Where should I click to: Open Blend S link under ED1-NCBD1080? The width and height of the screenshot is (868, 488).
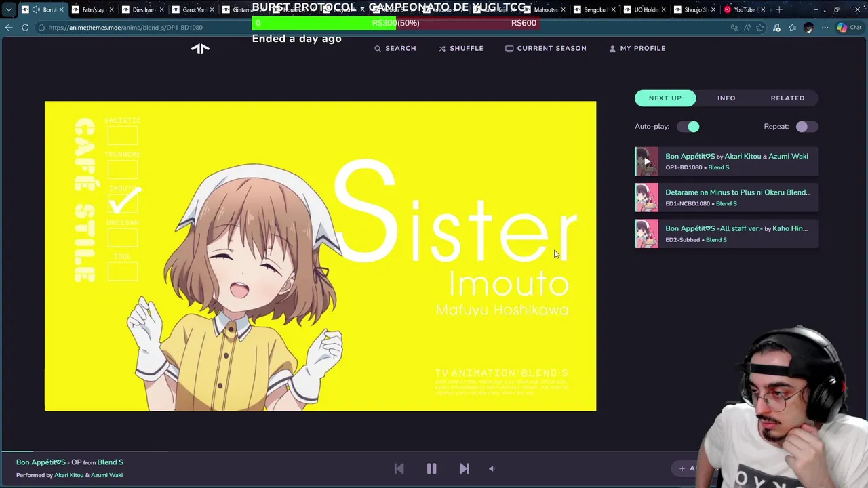(x=726, y=203)
